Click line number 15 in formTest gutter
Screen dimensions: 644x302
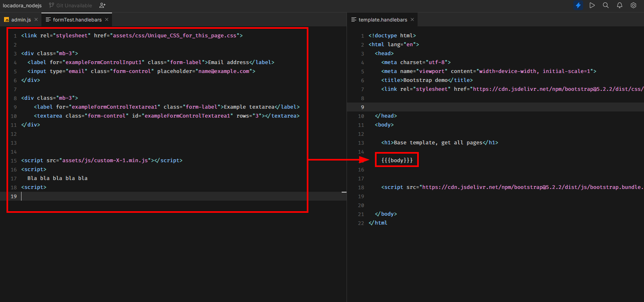(14, 161)
